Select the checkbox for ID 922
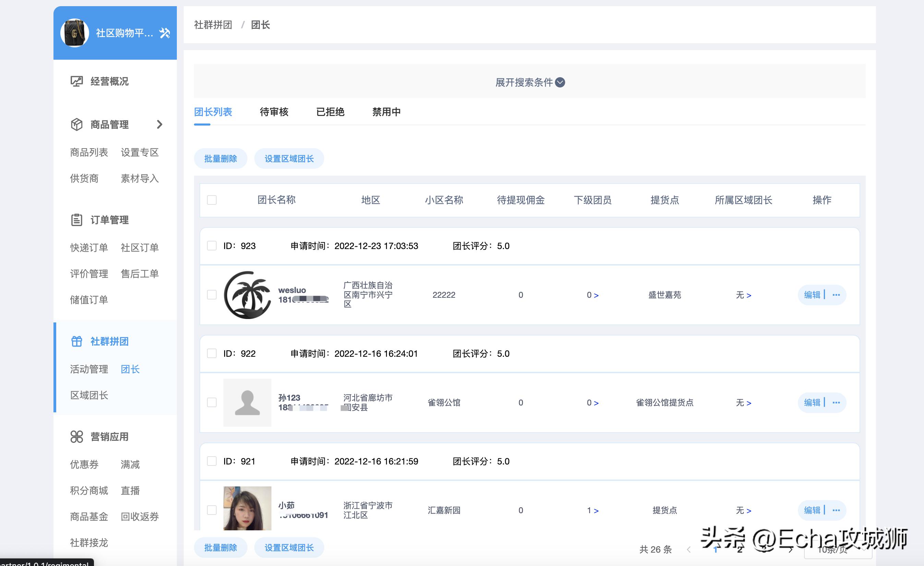Image resolution: width=924 pixels, height=566 pixels. (211, 354)
